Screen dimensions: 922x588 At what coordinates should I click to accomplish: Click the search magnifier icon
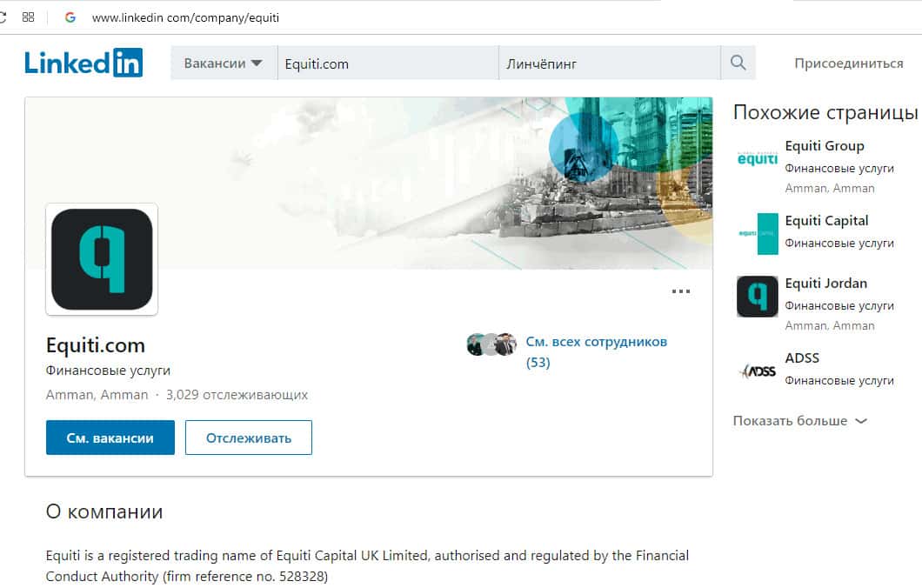738,63
